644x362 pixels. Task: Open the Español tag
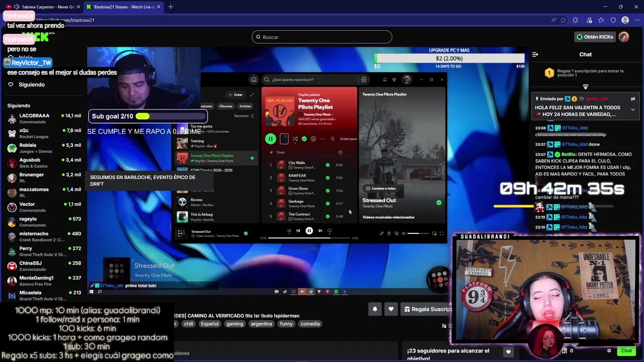point(210,324)
